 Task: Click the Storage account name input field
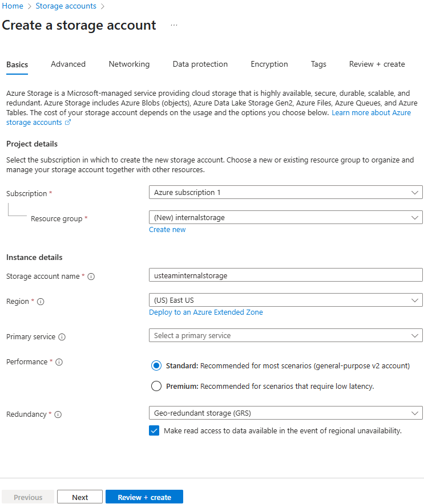286,275
